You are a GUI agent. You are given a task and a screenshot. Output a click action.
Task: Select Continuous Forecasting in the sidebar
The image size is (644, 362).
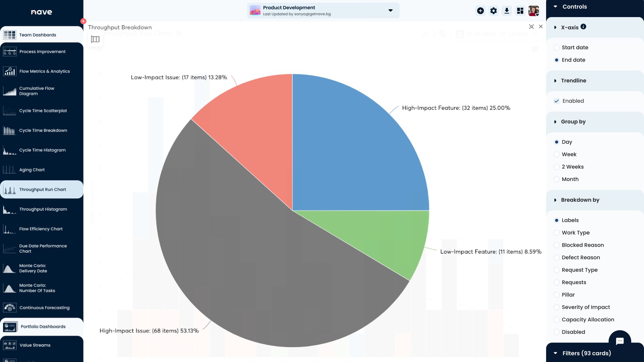coord(44,307)
